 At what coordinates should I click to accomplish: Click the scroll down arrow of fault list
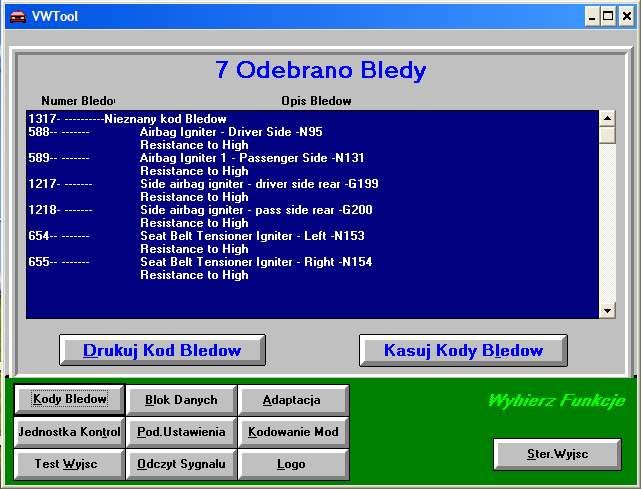coord(607,311)
